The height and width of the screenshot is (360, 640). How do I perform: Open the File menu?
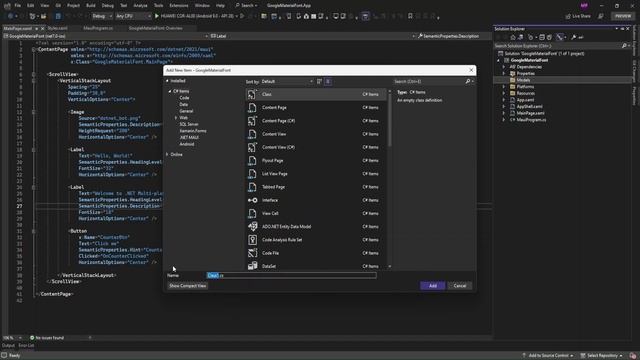[18, 6]
